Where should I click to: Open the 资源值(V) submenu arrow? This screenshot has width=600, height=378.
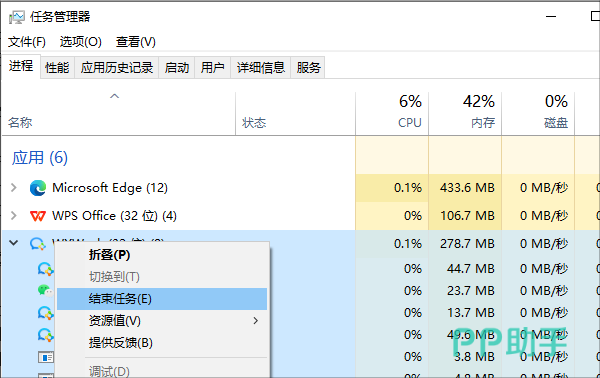tap(256, 321)
